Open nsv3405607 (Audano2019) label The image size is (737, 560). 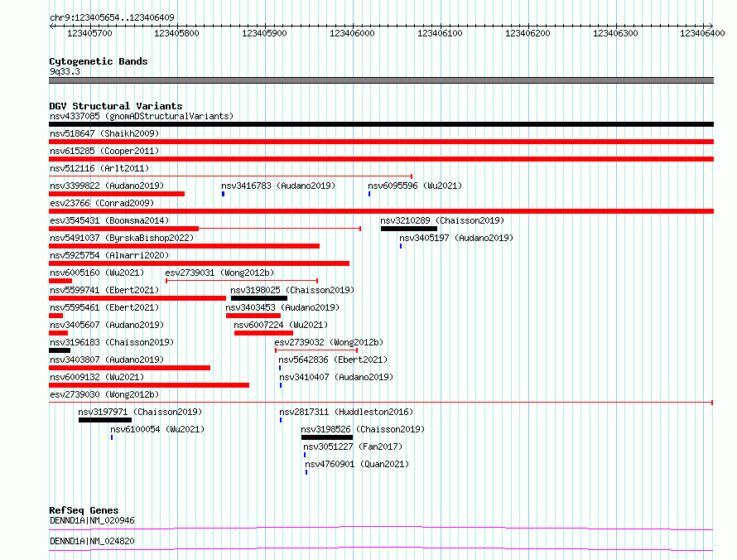pos(107,325)
